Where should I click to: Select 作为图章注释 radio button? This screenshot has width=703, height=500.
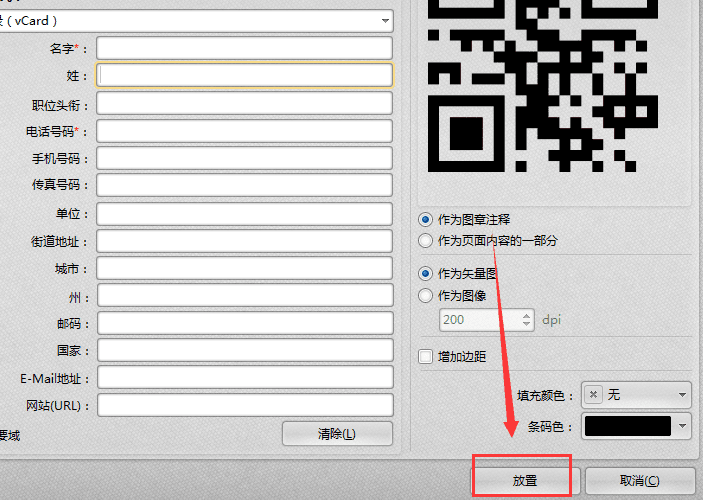click(x=425, y=220)
